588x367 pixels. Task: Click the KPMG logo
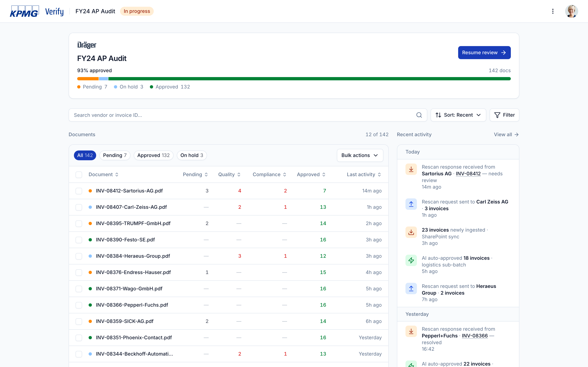coord(24,11)
